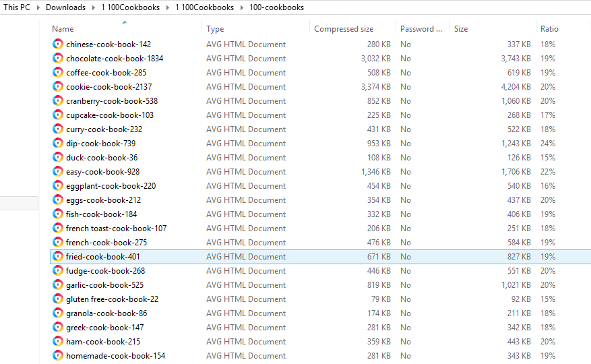Click the 1,021 KB size cell

(516, 284)
